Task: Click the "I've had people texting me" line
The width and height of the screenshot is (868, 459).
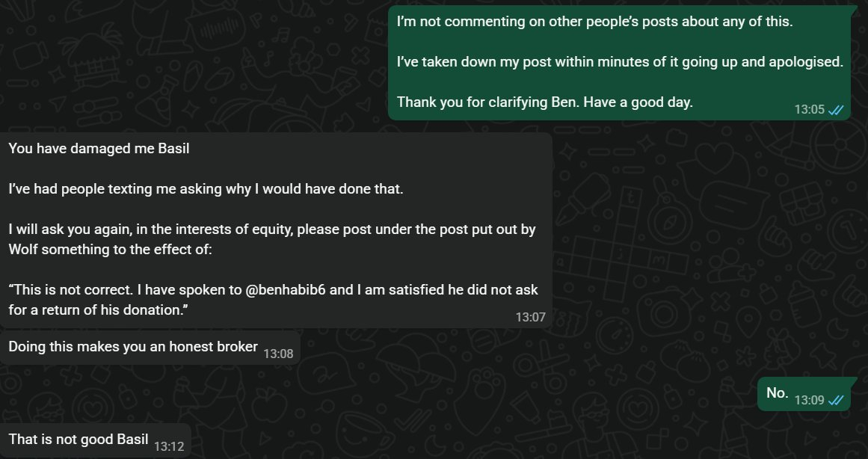Action: [206, 188]
